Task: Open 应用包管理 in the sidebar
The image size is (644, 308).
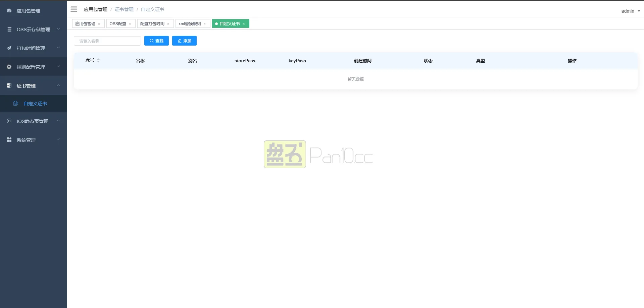Action: tap(34, 10)
